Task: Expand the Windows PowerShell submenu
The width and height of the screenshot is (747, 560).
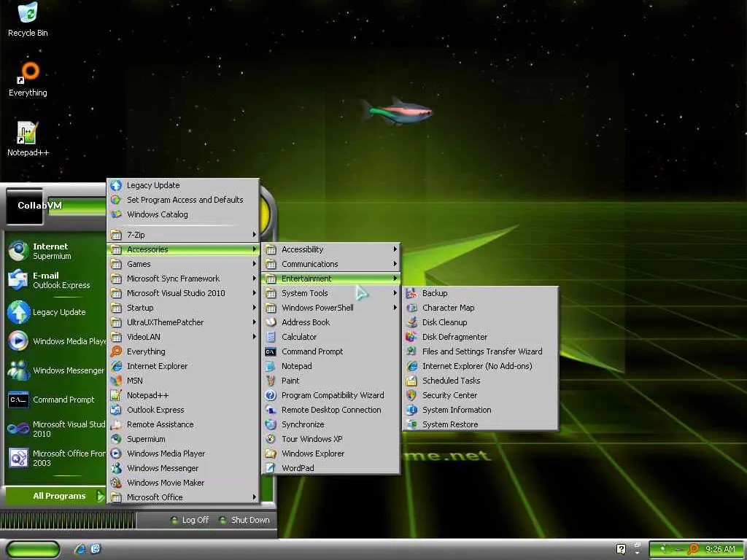Action: point(331,308)
